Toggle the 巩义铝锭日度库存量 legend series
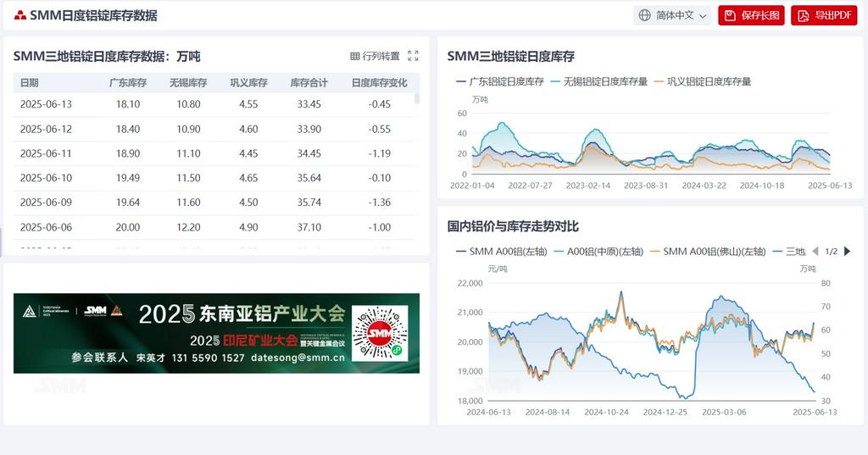Screen dimensions: 868x455 (703, 81)
